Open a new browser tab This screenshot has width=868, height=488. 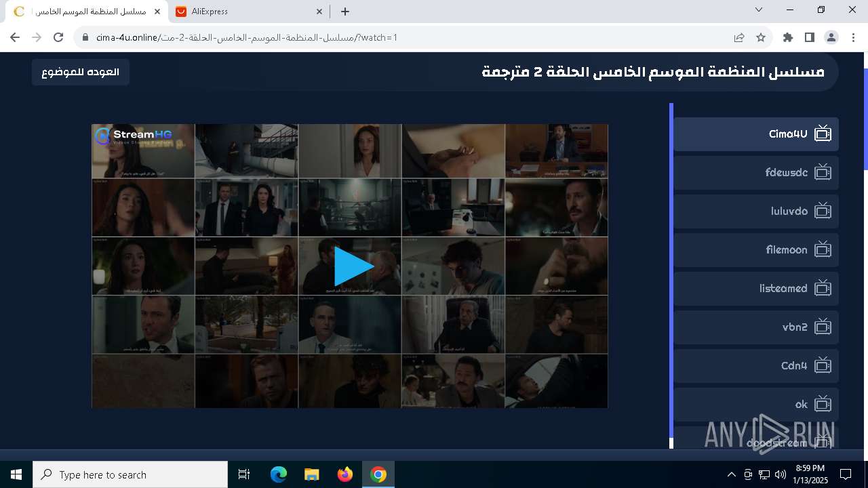345,11
